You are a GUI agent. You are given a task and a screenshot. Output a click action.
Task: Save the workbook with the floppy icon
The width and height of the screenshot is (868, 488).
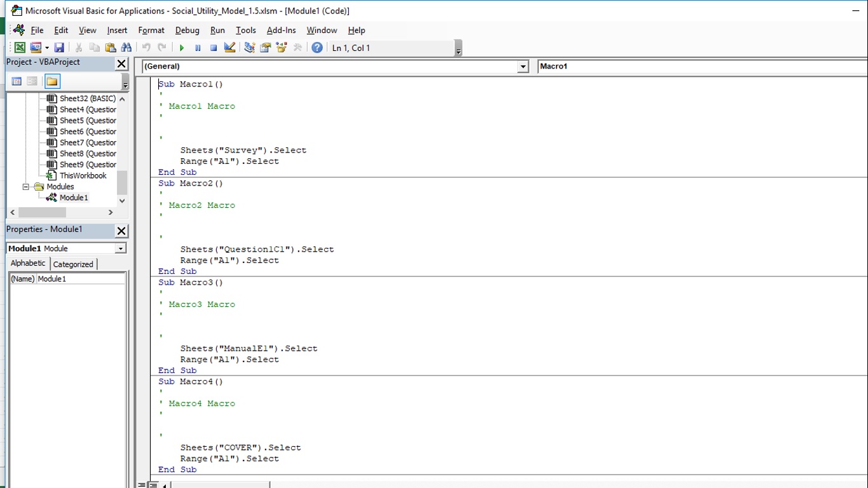point(59,48)
